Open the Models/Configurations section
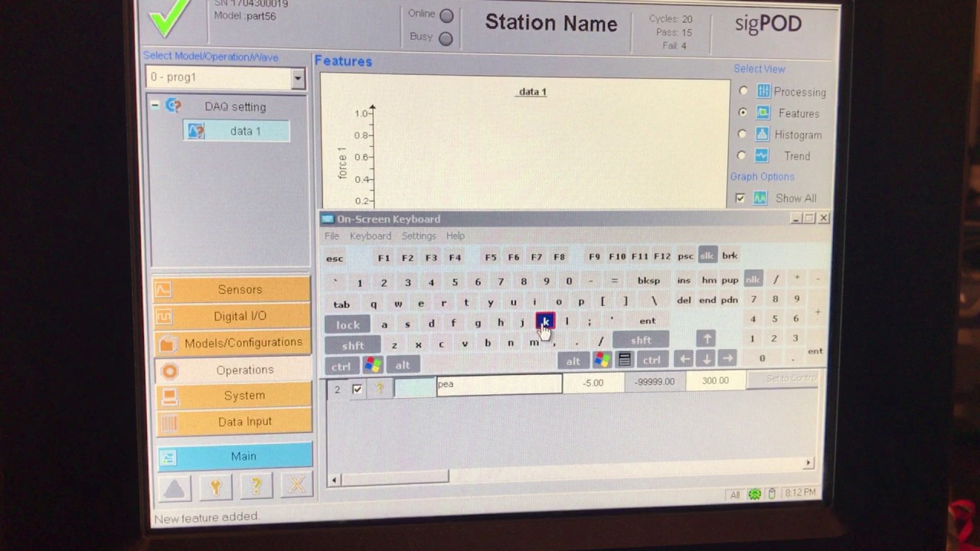Screen dimensions: 980x551 click(232, 343)
